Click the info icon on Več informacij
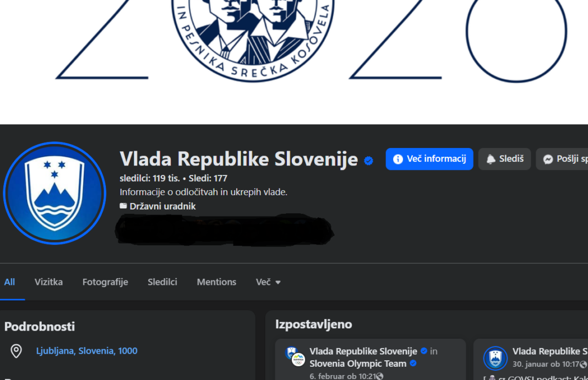This screenshot has height=380, width=588. (398, 159)
